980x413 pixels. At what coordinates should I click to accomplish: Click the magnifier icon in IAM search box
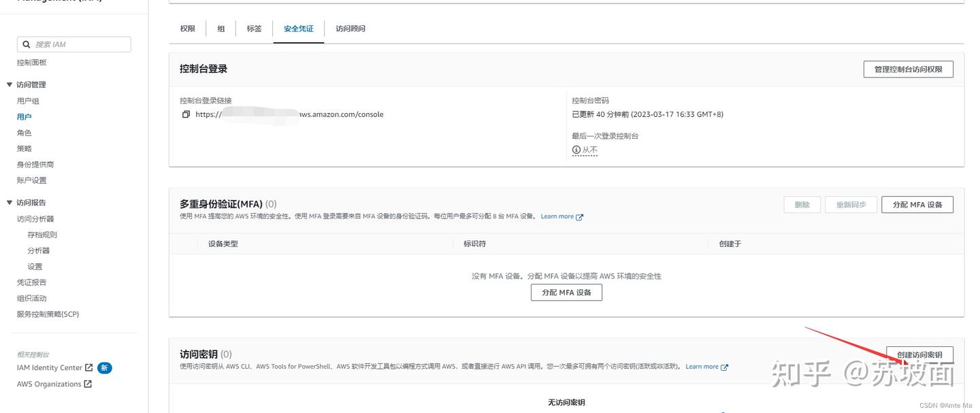(26, 44)
